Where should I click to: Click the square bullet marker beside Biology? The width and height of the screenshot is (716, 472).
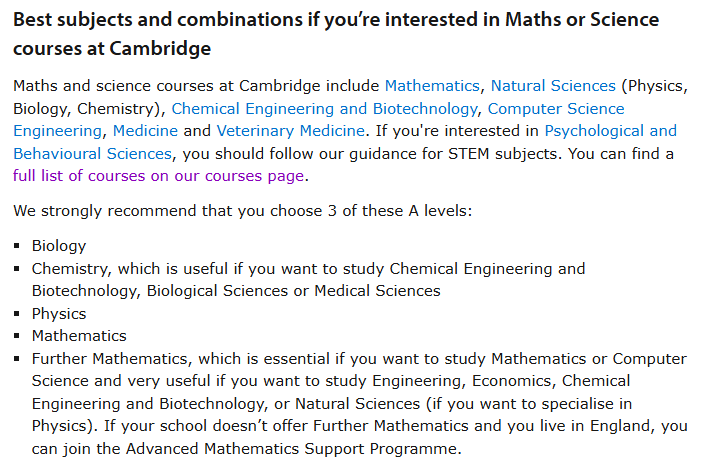tap(17, 246)
